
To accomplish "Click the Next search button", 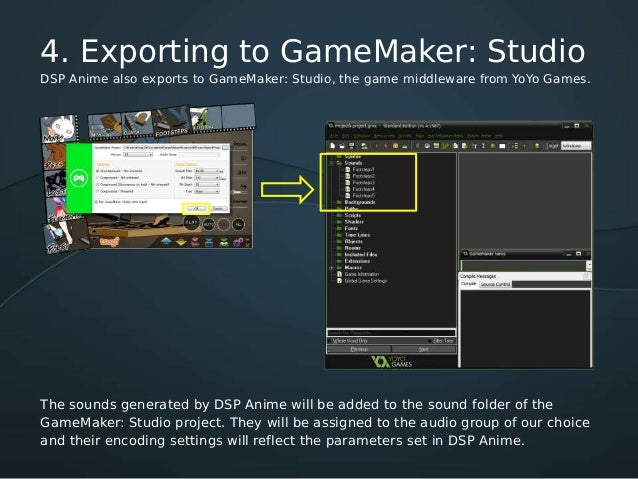I will tap(424, 349).
